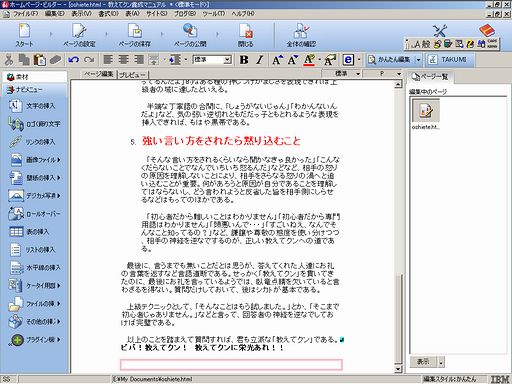Click the wrench and screwdriver tools icon
Viewport: 512px width, 384px height.
[x=440, y=31]
